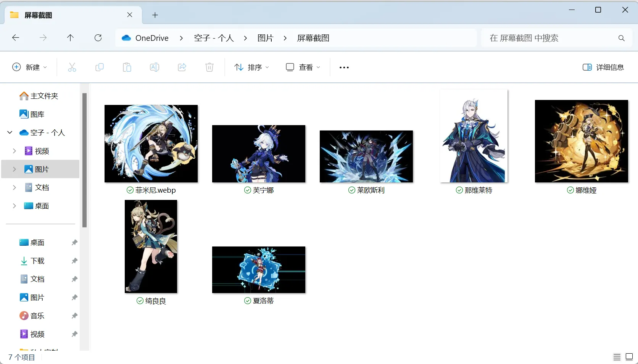Click the 7 个项目 status text
The height and width of the screenshot is (364, 638).
pos(22,357)
